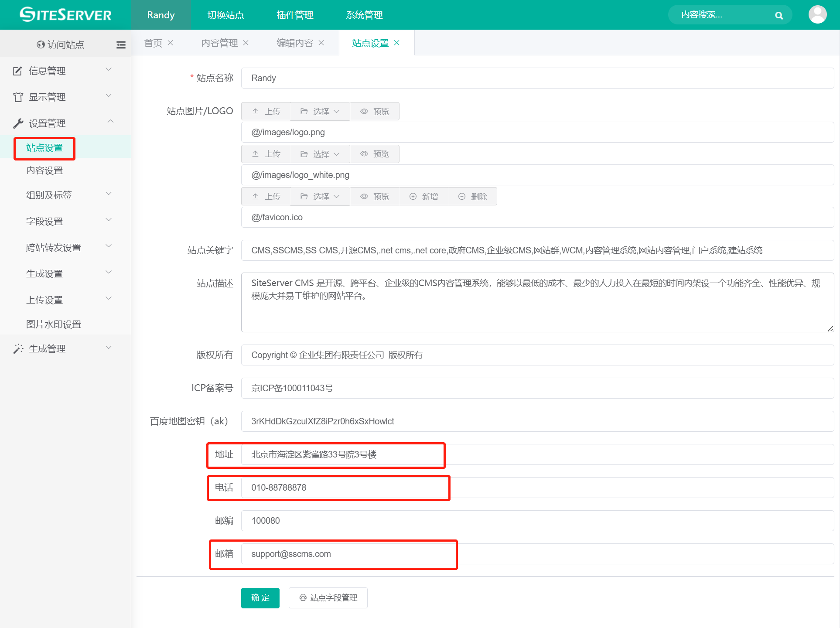
Task: Open the 系统管理 top menu
Action: click(364, 15)
